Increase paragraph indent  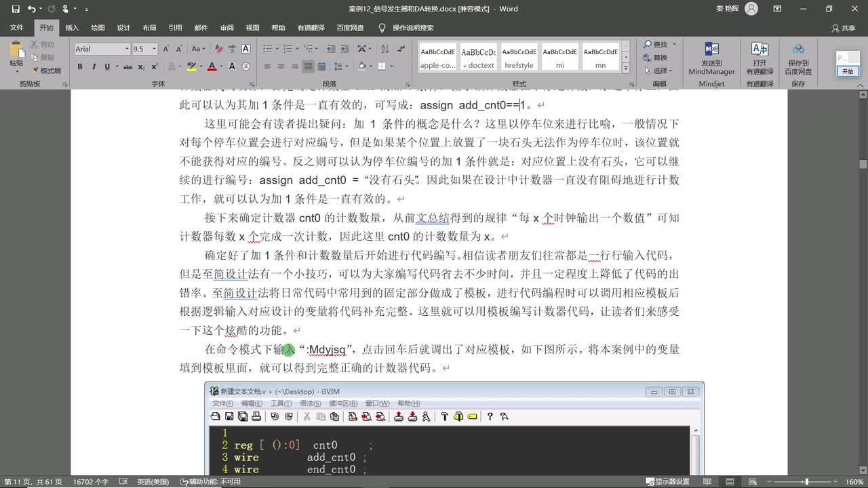click(344, 49)
